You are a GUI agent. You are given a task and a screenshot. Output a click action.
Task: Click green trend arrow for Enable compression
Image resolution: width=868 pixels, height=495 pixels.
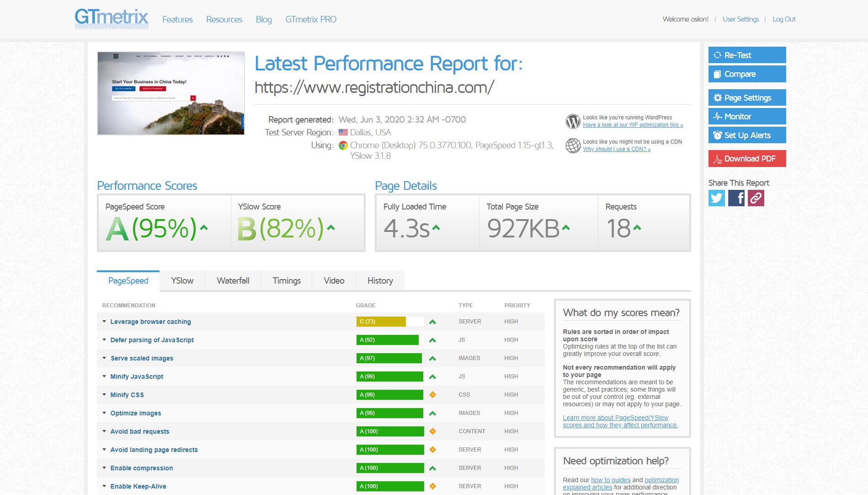pyautogui.click(x=432, y=468)
